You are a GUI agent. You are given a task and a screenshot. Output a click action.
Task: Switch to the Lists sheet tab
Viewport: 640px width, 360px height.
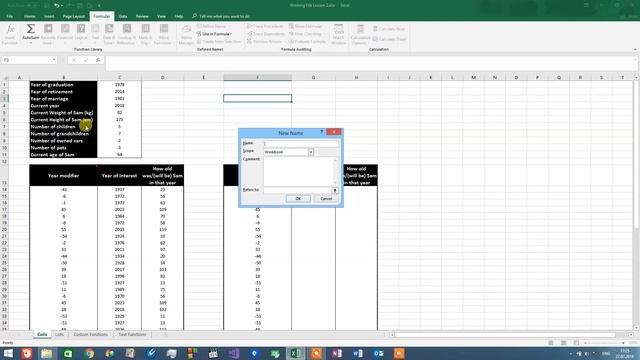60,334
